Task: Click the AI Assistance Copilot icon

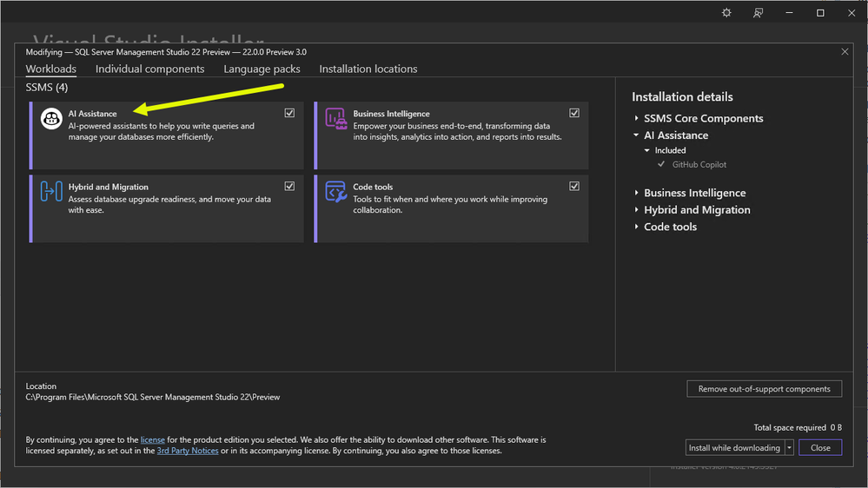Action: (51, 118)
